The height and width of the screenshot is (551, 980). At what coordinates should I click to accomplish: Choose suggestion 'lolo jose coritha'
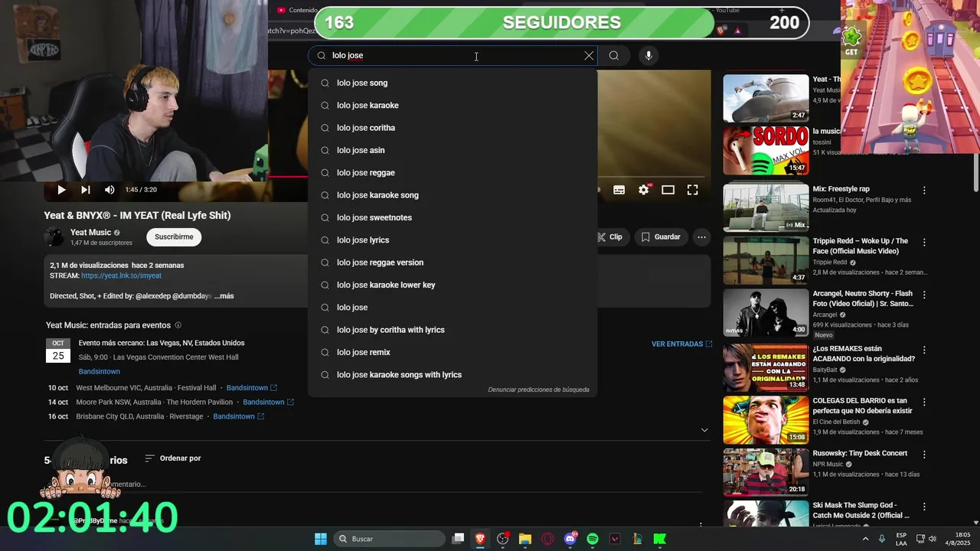click(452, 128)
